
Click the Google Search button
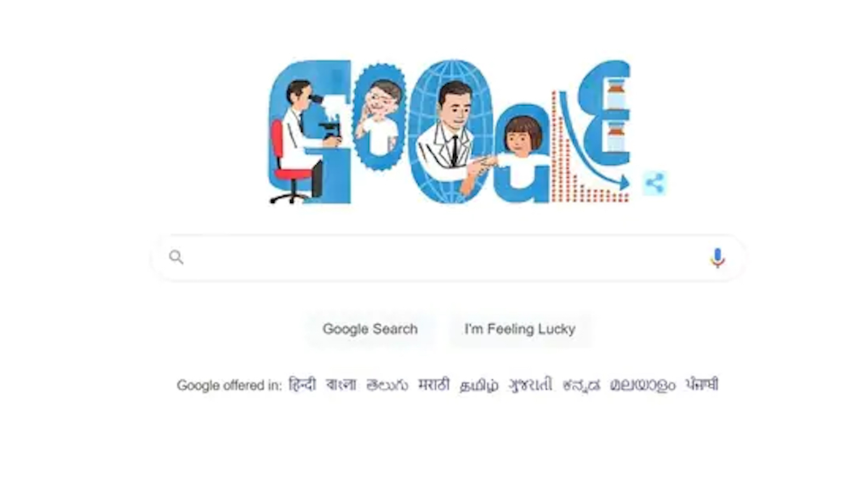pos(370,329)
